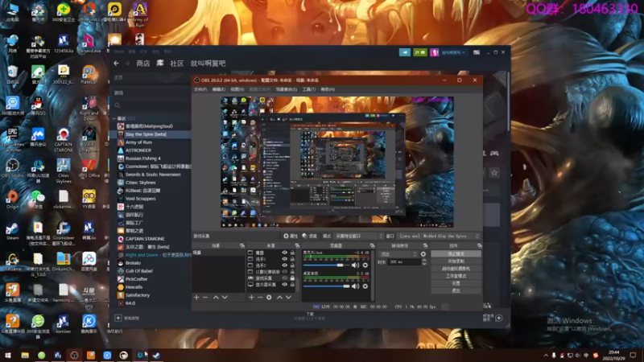644x362 pixels.
Task: Click 停止推流 button in OBS
Action: tap(456, 254)
